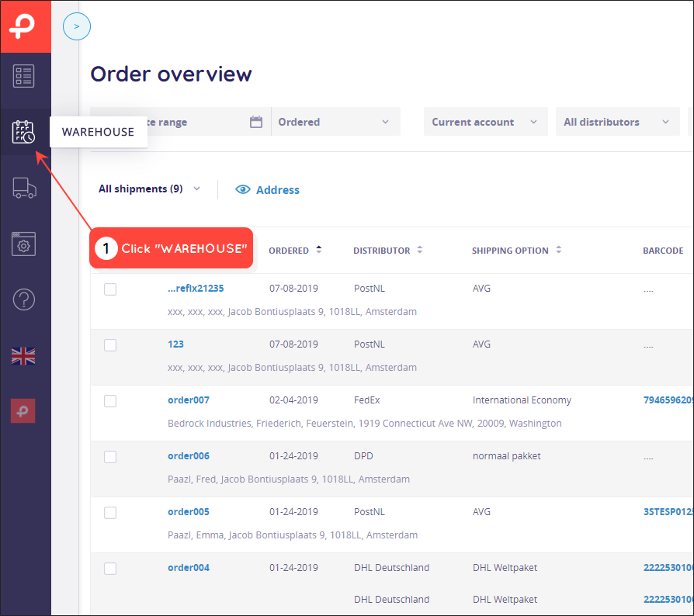
Task: Open order006 link
Action: click(189, 456)
